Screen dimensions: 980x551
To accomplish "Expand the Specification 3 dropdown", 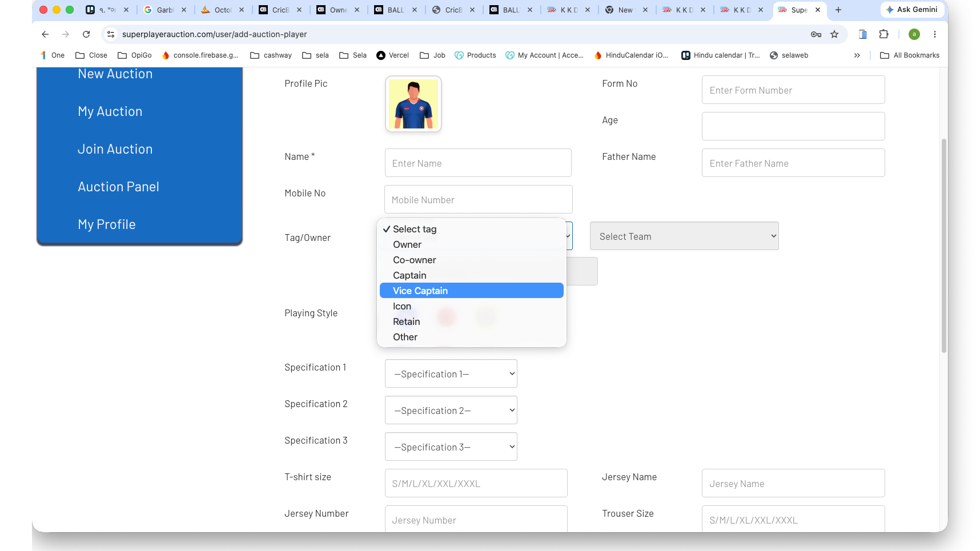I will (451, 447).
